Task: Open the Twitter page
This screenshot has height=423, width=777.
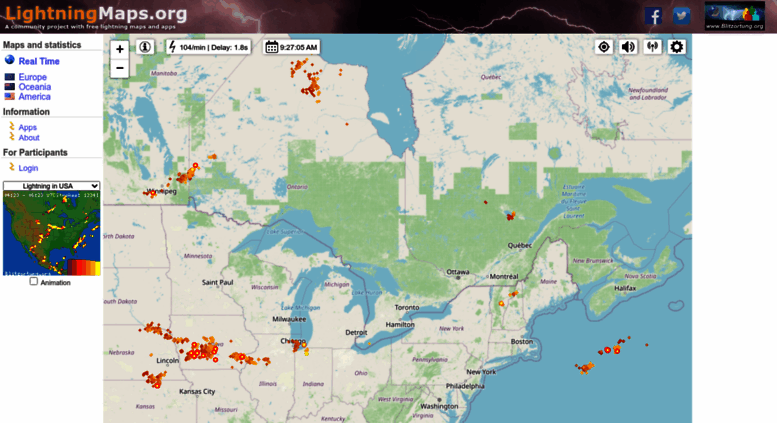Action: (x=681, y=16)
